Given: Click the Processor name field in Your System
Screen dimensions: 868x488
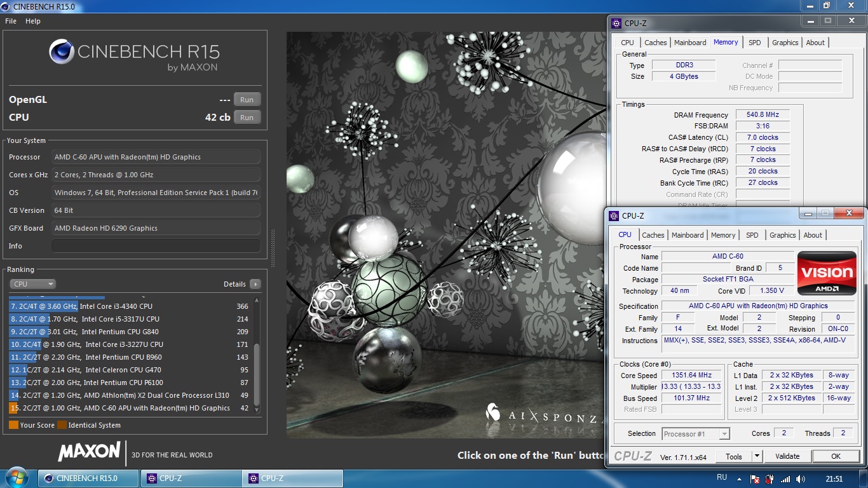Looking at the screenshot, I should 156,157.
